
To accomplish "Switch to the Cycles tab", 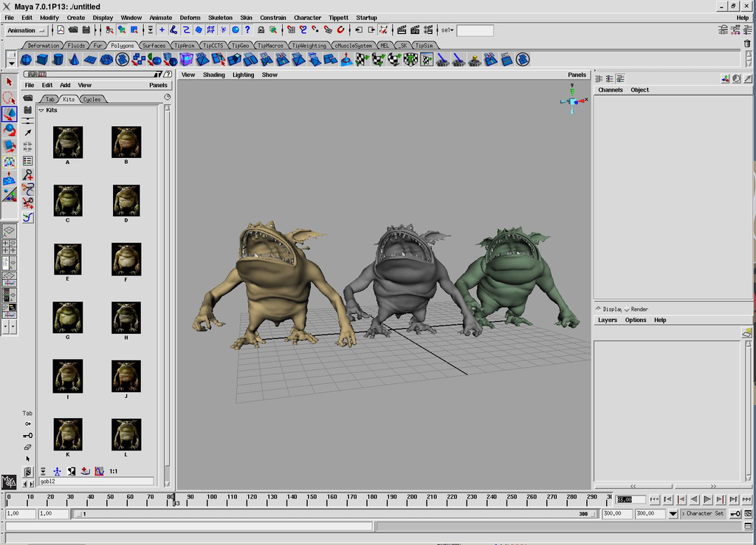I will coord(92,99).
